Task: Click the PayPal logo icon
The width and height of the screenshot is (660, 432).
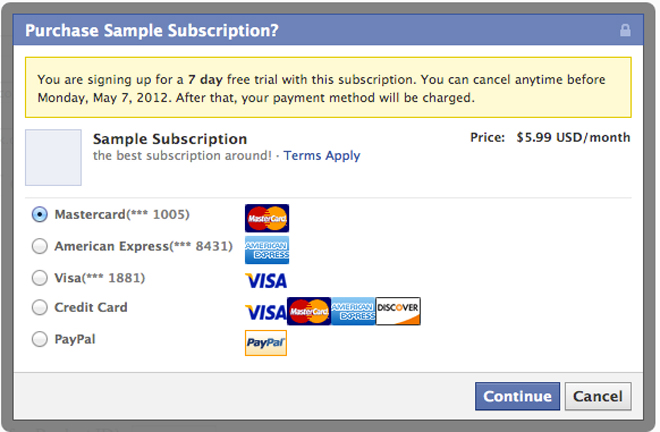Action: click(x=266, y=343)
